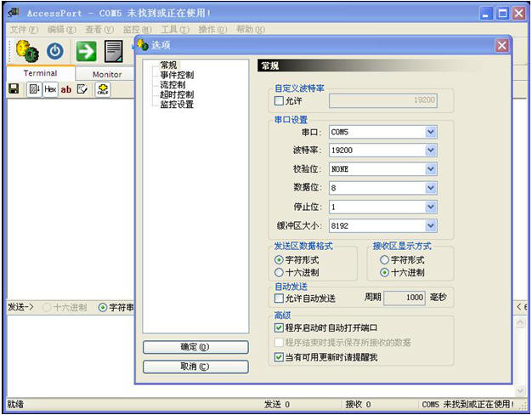Uncheck 程序启动时自动打开端口 option

point(279,327)
